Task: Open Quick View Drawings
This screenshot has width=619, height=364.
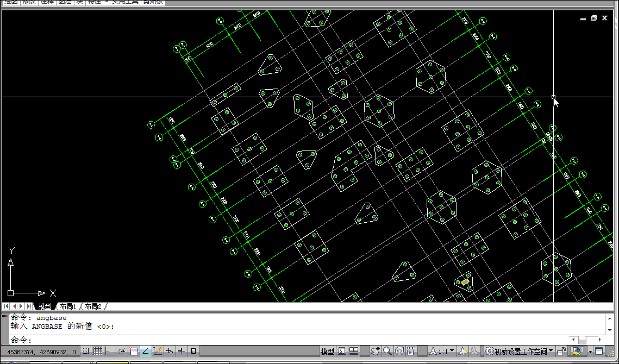Action: (x=354, y=351)
